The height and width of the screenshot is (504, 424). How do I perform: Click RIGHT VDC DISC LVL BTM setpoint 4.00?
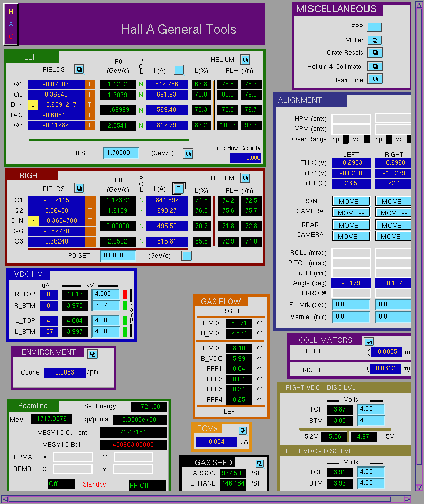(371, 420)
